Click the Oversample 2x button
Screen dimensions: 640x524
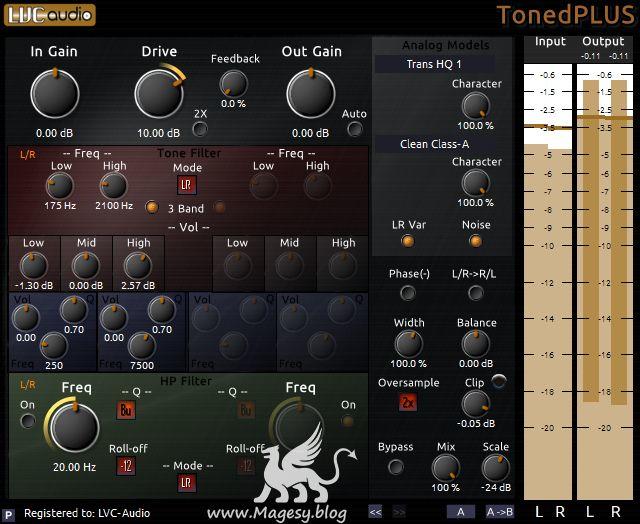[x=408, y=403]
